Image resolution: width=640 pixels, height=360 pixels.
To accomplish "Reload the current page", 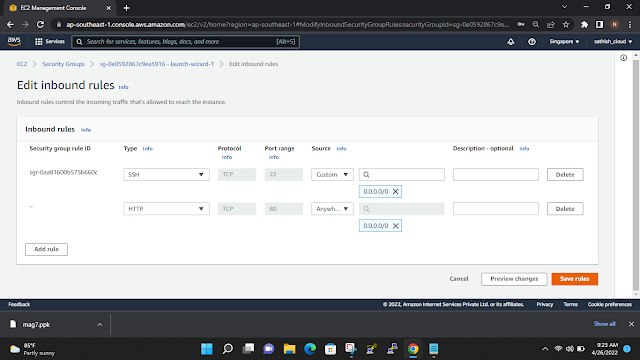I will 40,24.
